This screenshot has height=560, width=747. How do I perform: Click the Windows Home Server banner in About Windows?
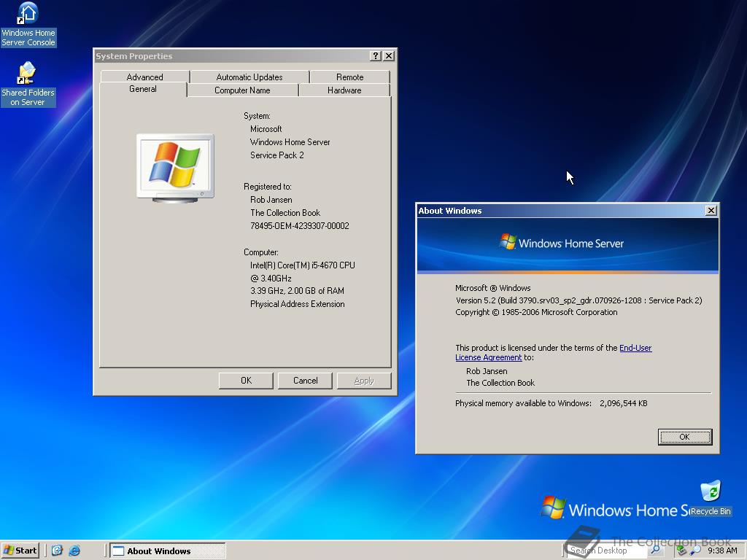pyautogui.click(x=568, y=245)
